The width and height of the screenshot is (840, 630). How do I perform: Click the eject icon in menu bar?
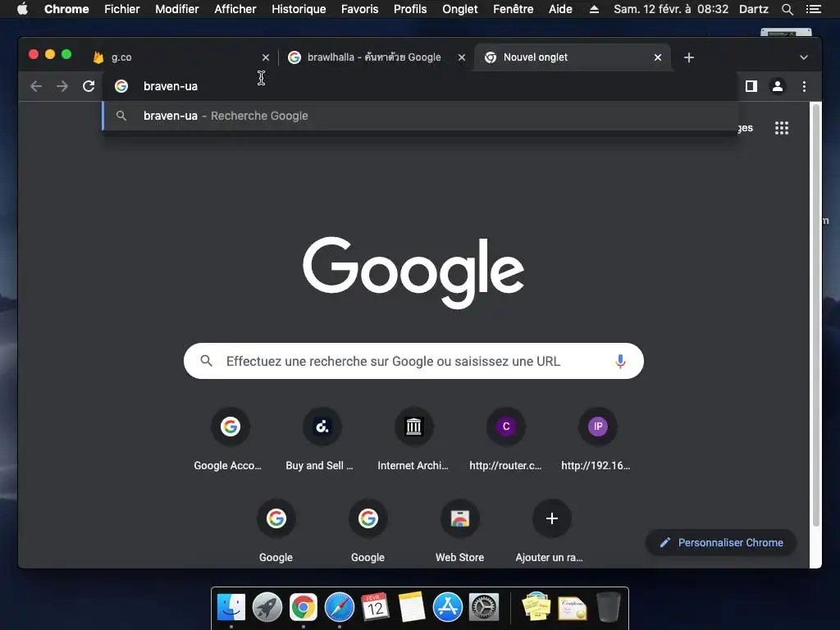pyautogui.click(x=594, y=9)
